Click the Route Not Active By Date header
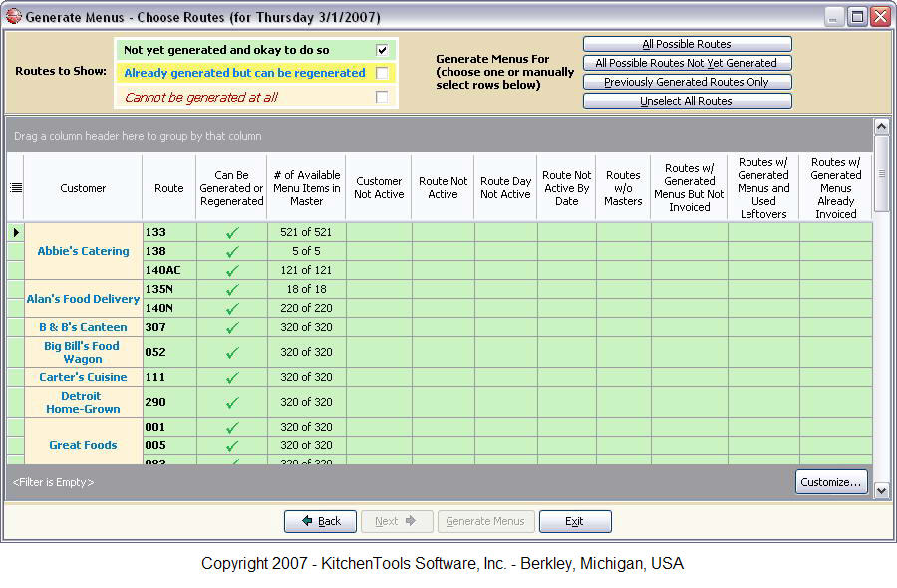This screenshot has height=588, width=897. [x=566, y=188]
